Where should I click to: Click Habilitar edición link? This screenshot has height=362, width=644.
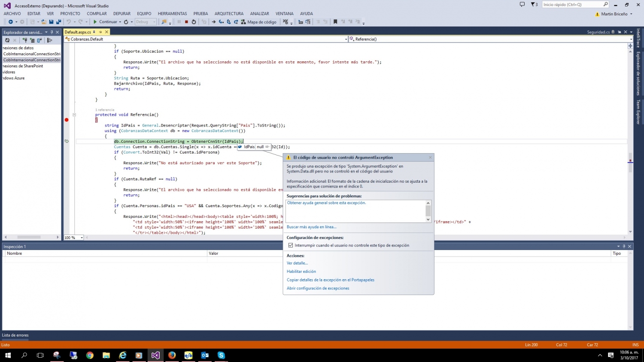tap(301, 271)
